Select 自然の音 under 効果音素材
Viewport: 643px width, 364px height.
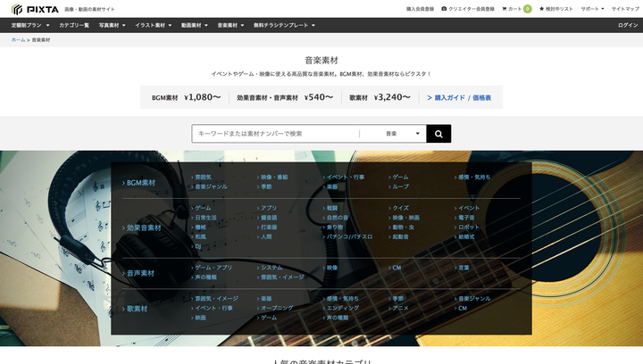point(336,218)
